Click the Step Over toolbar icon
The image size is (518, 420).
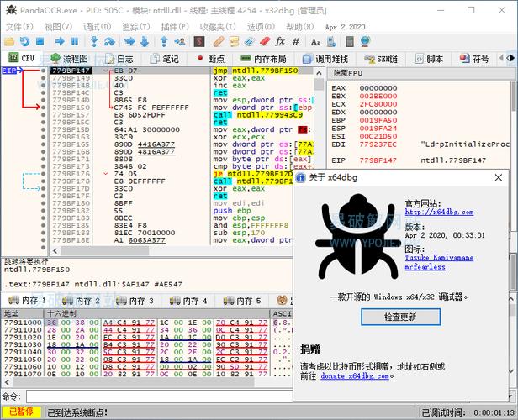point(109,41)
